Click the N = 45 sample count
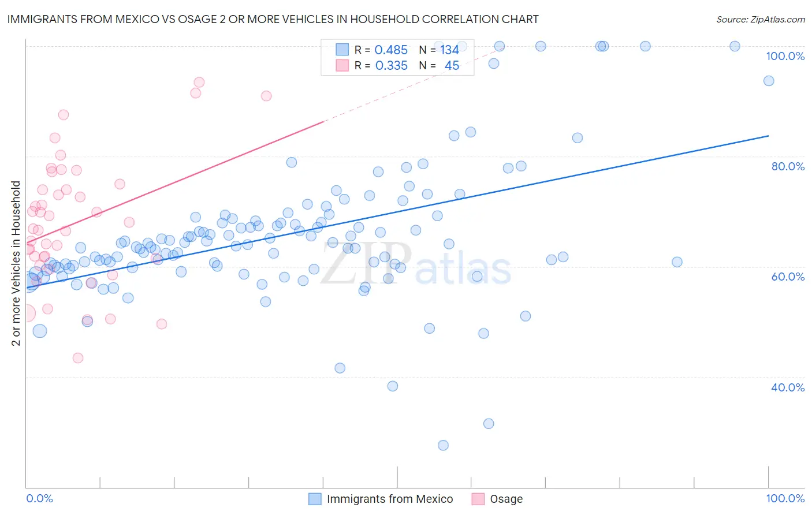Screen dimensions: 812x515 point(439,65)
